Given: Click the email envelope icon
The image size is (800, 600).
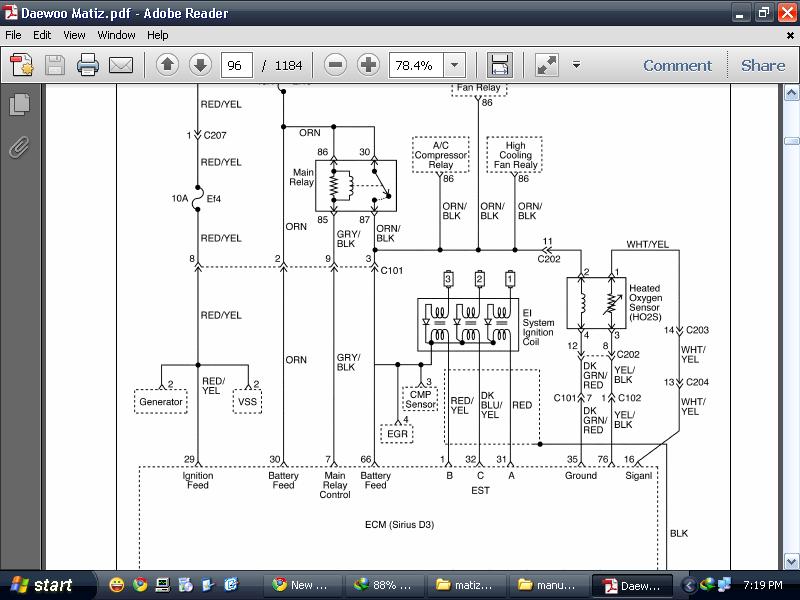Looking at the screenshot, I should (121, 66).
